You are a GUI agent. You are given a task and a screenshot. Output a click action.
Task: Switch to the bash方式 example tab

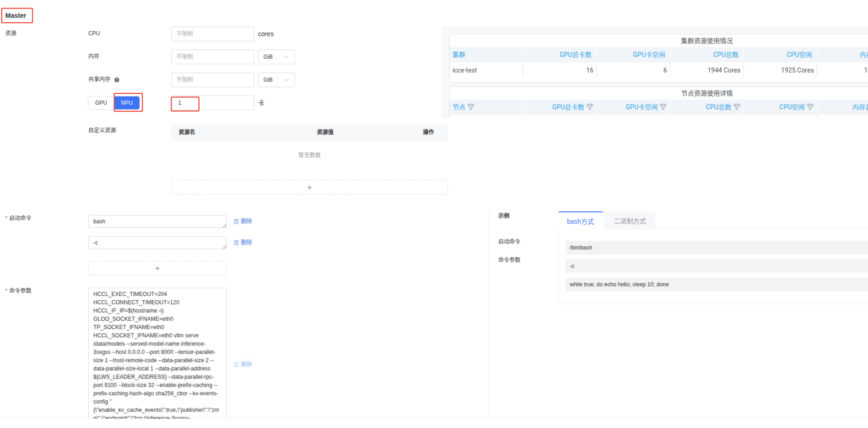pyautogui.click(x=580, y=221)
